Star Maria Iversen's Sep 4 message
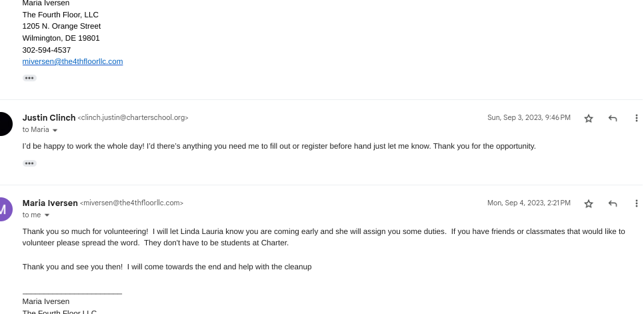 point(589,203)
